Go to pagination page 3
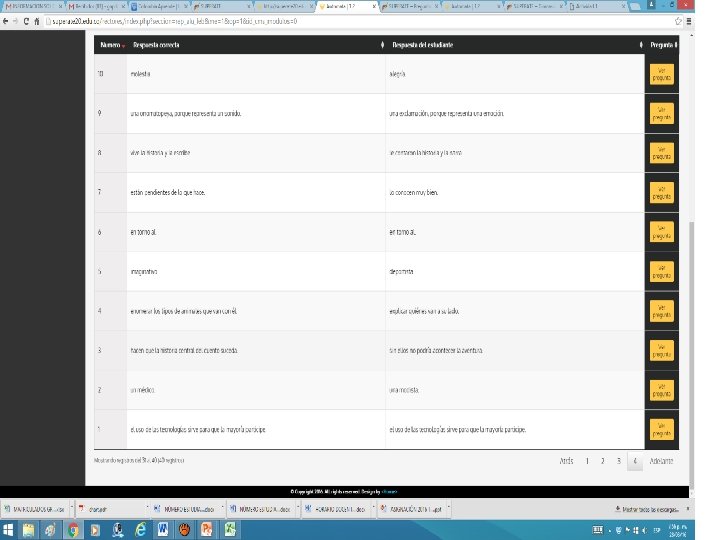 (619, 461)
